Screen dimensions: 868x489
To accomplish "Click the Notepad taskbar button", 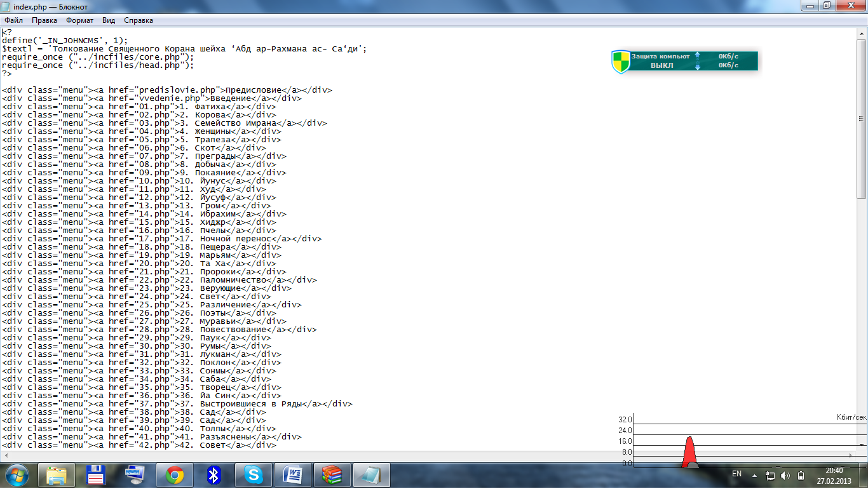I will pyautogui.click(x=371, y=475).
